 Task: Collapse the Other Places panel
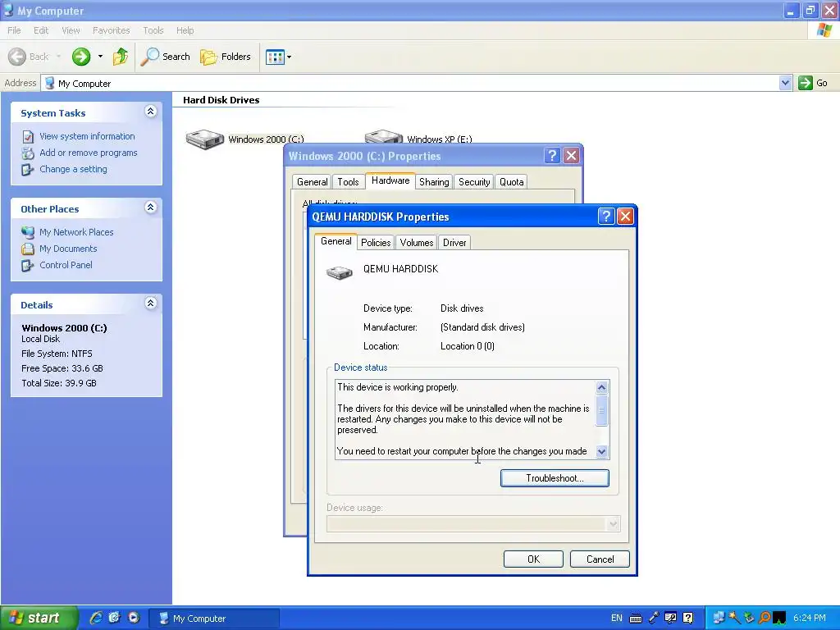[x=151, y=208]
